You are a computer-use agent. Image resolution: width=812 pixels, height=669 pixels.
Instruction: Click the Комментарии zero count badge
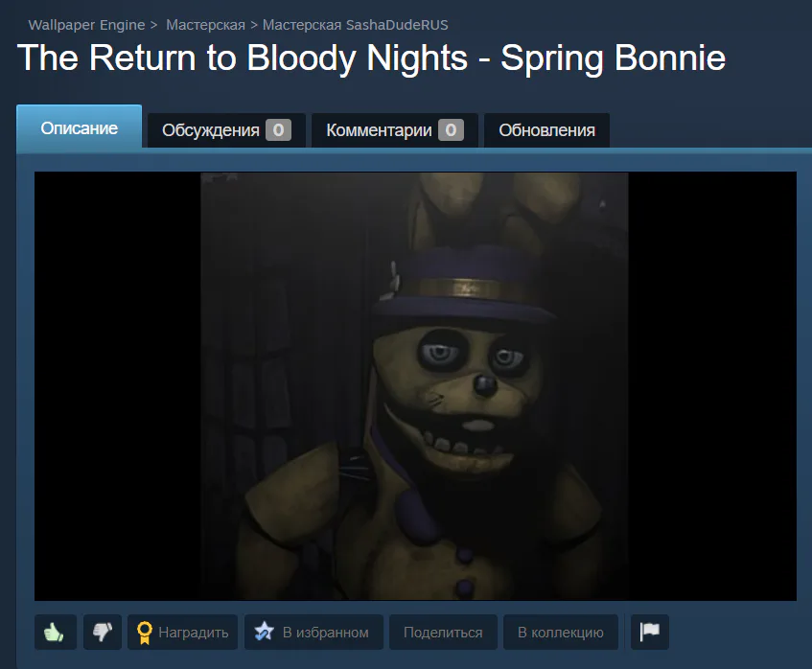tap(451, 130)
